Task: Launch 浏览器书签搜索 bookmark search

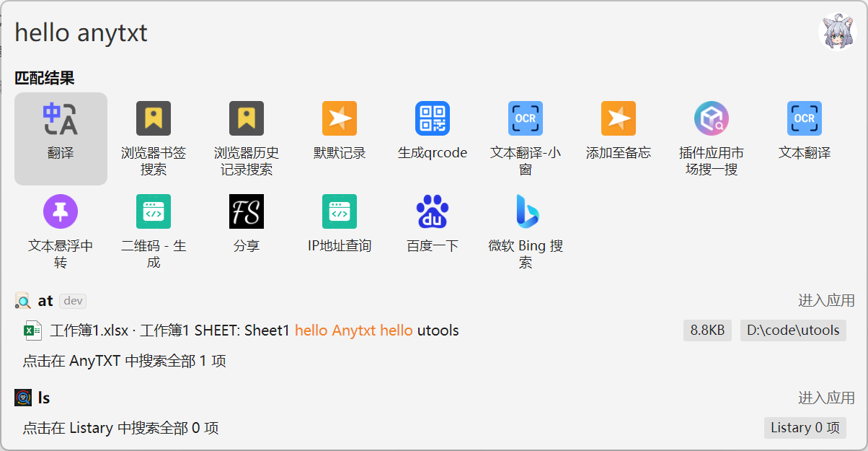Action: (154, 138)
